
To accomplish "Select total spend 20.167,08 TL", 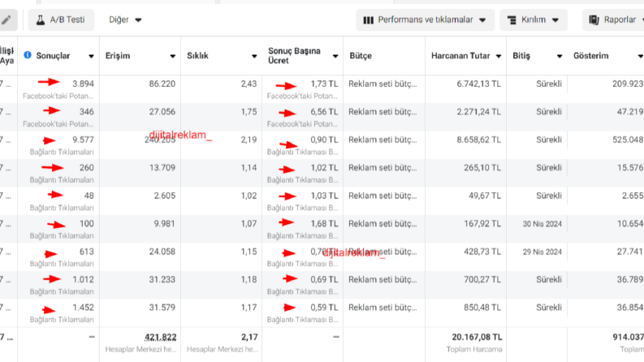I will coord(477,337).
